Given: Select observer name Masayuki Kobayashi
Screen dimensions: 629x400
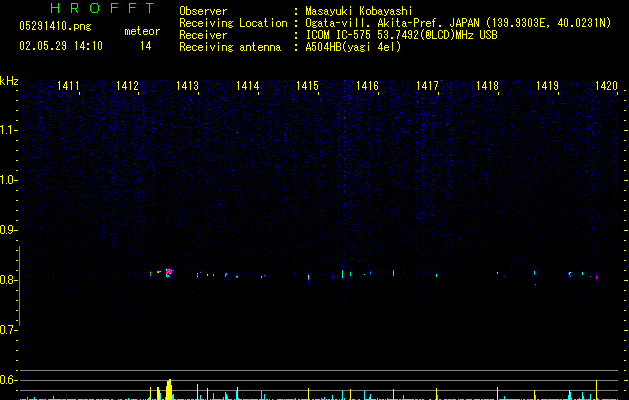Looking at the screenshot, I should (x=359, y=11).
